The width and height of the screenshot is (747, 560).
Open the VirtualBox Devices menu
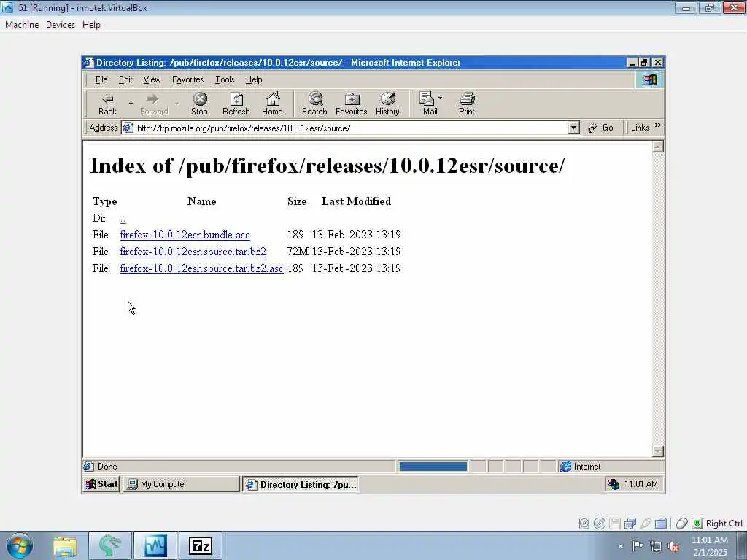tap(61, 25)
